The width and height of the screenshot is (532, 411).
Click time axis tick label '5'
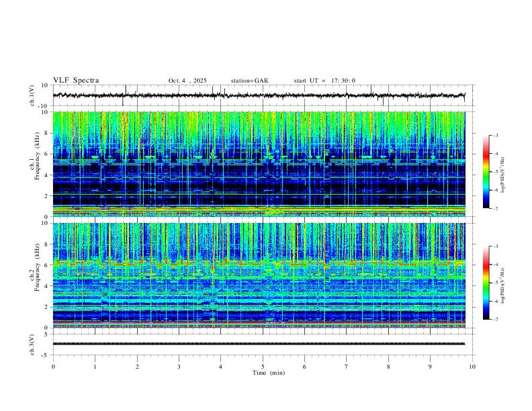(263, 367)
